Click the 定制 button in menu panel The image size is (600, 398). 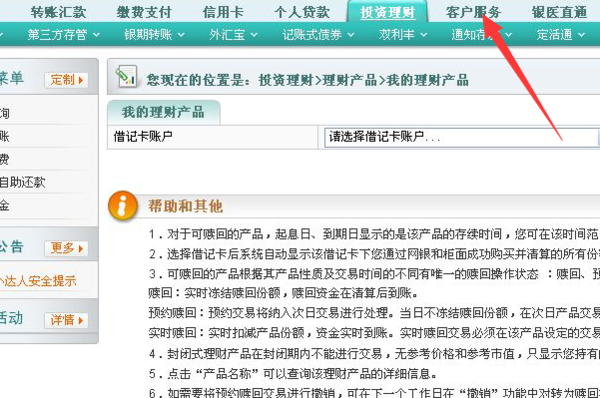pos(67,80)
